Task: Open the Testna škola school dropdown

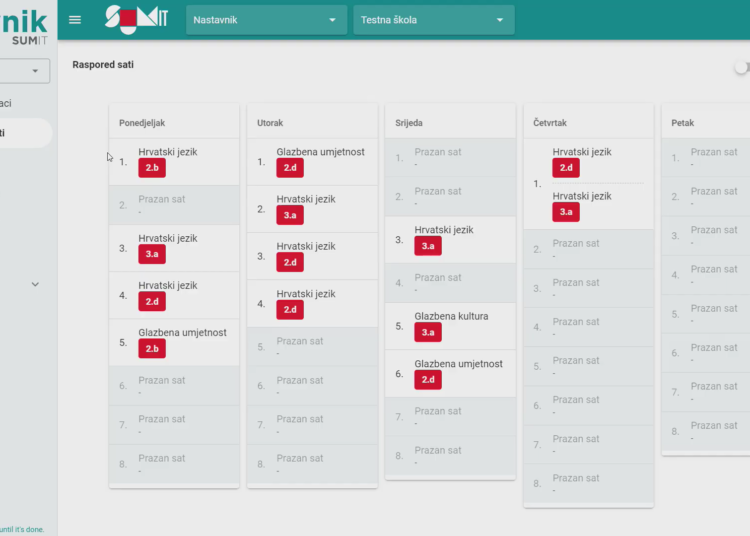Action: (433, 20)
